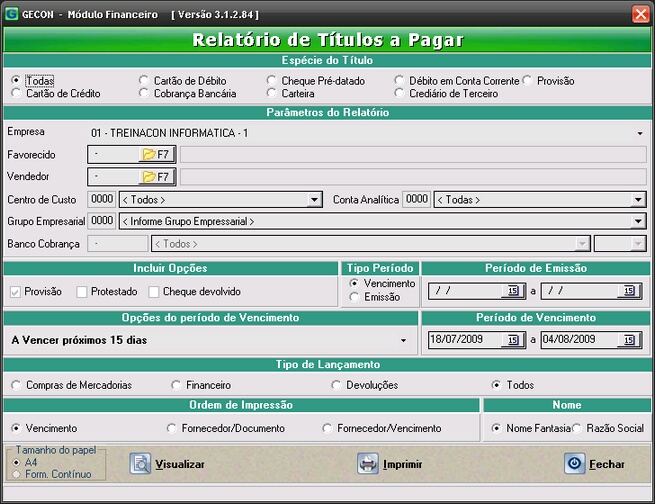Click the Visualizar magnifier icon
Image resolution: width=655 pixels, height=504 pixels.
coord(140,464)
